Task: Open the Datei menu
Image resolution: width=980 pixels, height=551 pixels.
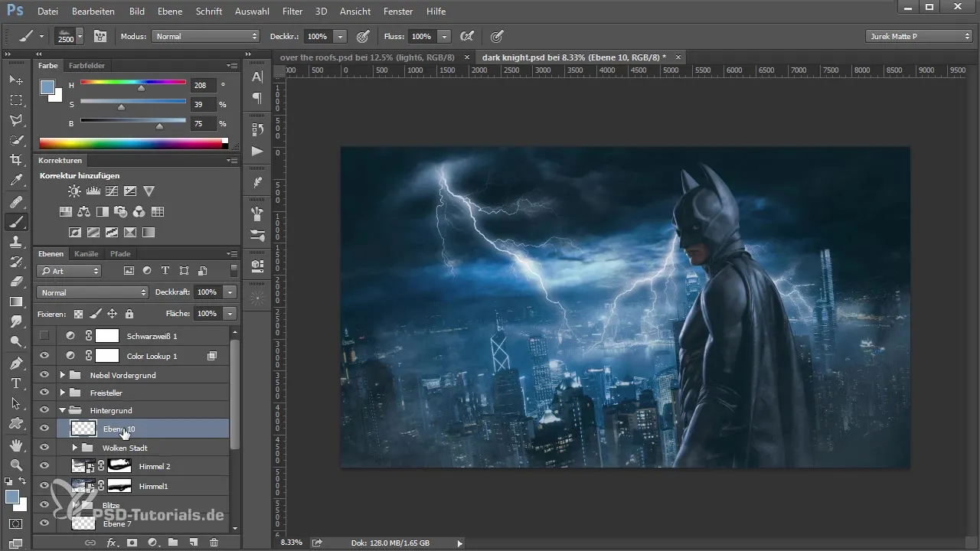Action: (x=47, y=11)
